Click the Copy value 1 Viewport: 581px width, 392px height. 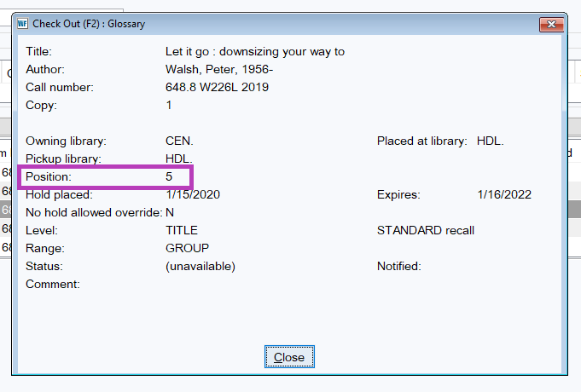pos(169,105)
